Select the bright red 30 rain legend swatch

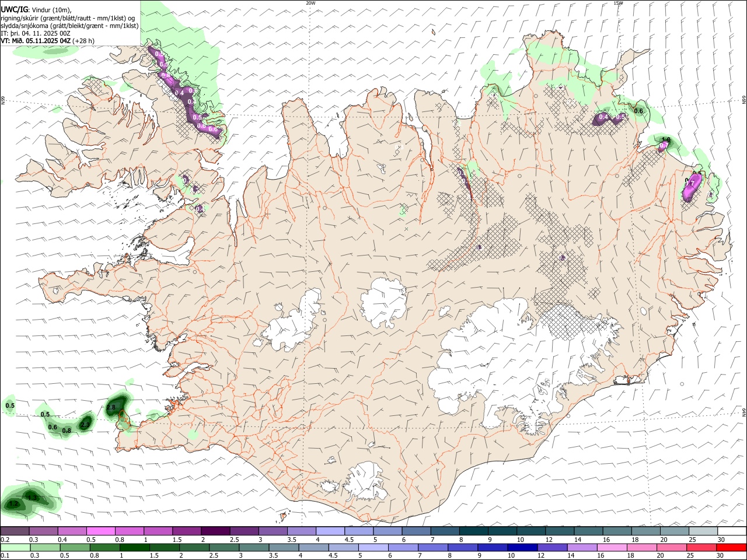(x=731, y=547)
